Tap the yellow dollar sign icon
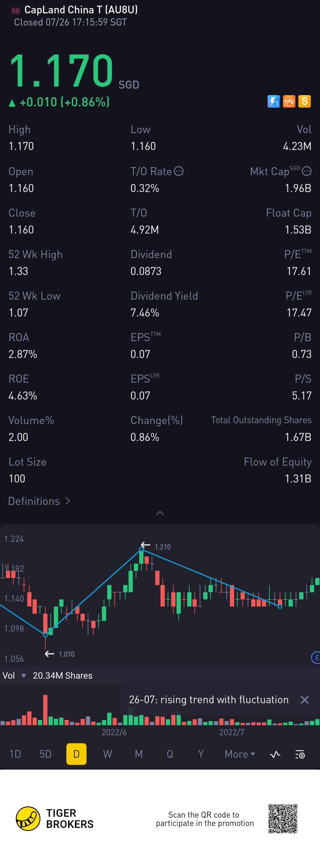Viewport: 320px width, 868px height. (x=305, y=101)
